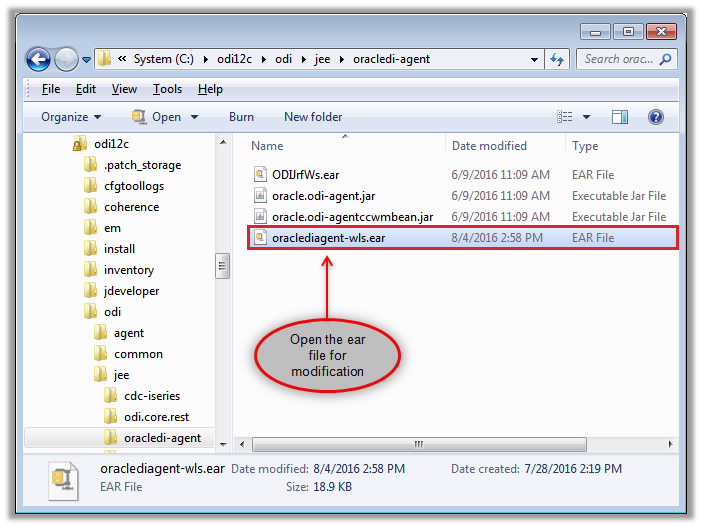Toggle the preview pane icon

point(620,117)
